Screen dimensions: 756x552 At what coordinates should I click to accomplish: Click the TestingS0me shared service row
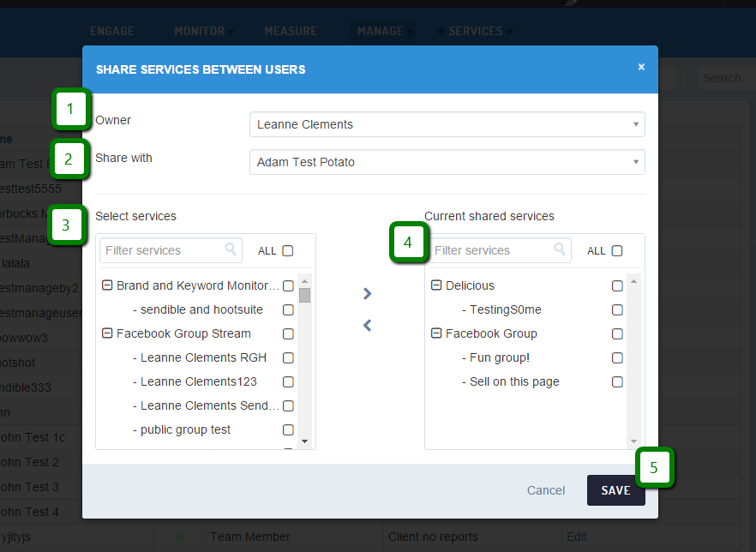527,309
